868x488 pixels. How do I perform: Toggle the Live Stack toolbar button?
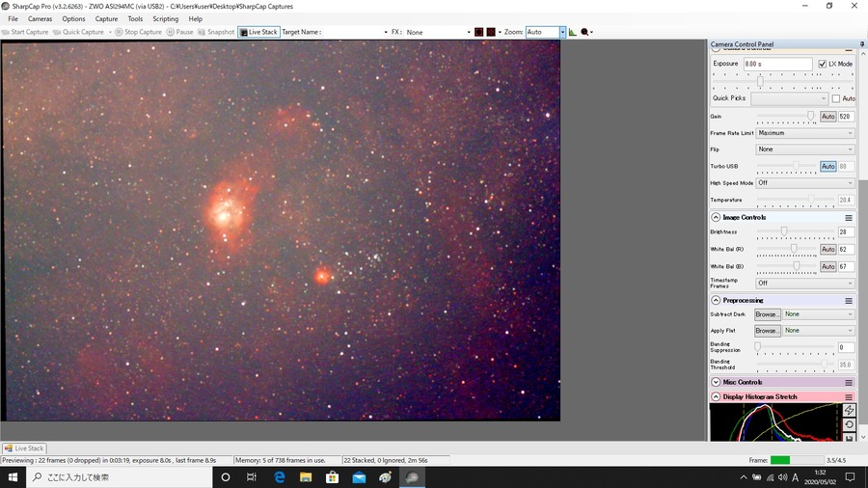pyautogui.click(x=258, y=32)
